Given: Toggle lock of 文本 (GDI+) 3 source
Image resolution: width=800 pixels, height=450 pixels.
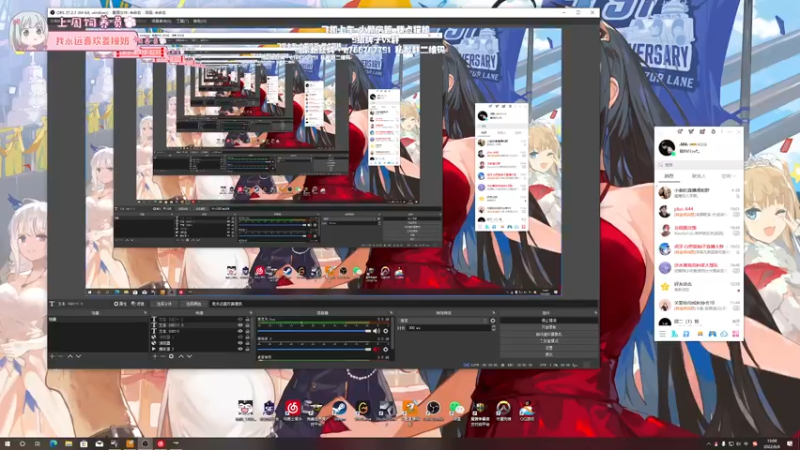Looking at the screenshot, I should pyautogui.click(x=247, y=325).
